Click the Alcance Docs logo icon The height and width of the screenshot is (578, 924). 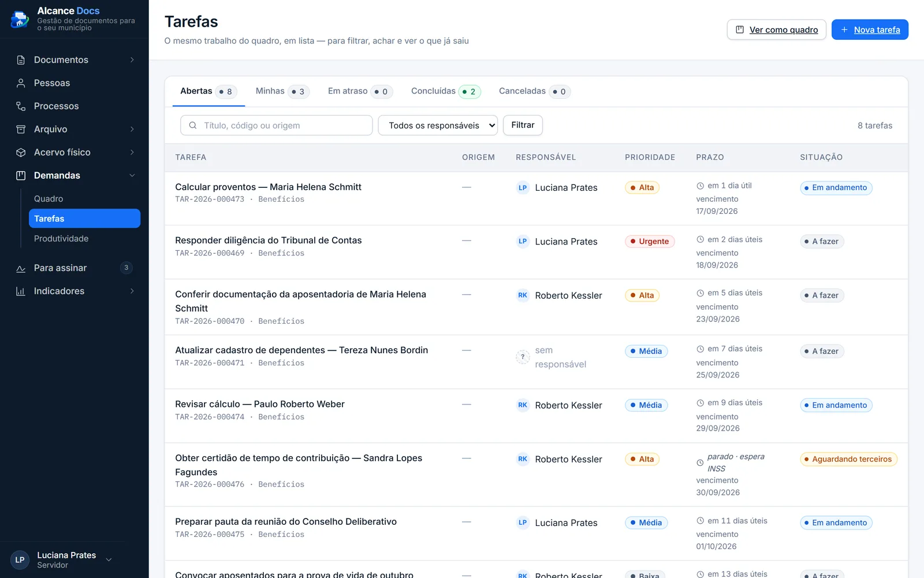point(20,19)
